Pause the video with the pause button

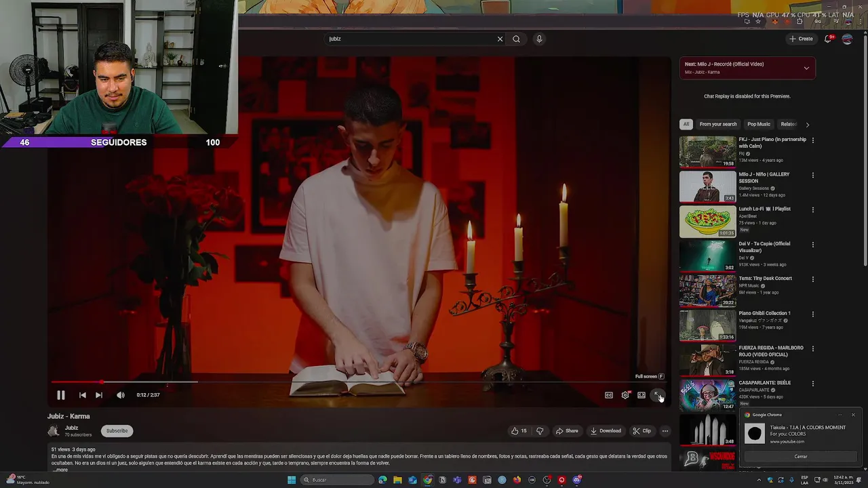pos(60,395)
